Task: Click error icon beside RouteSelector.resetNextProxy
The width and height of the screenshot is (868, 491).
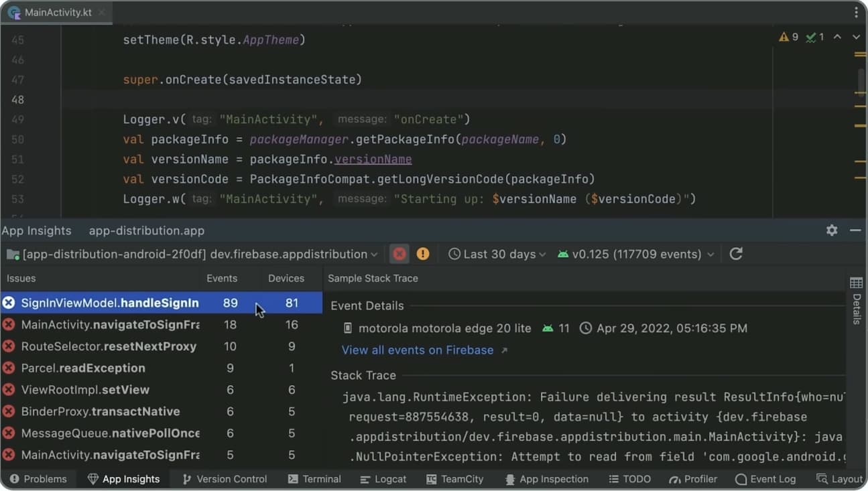Action: point(9,346)
